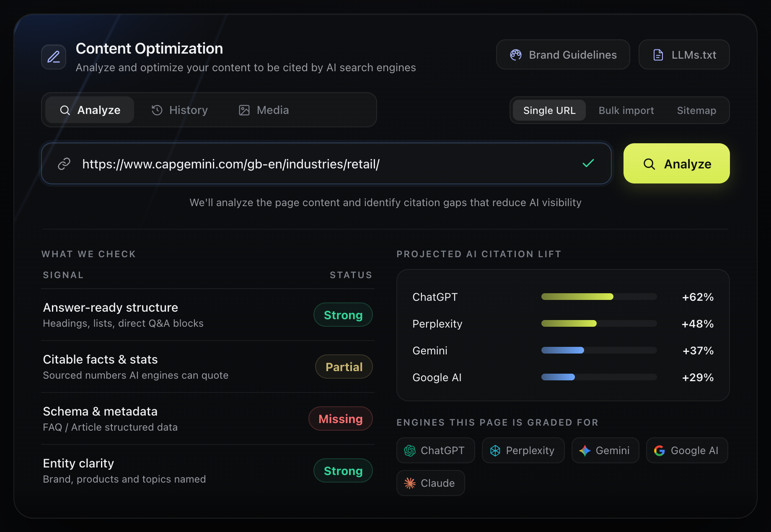Viewport: 771px width, 532px height.
Task: Click the green checkmark in URL field
Action: click(x=588, y=163)
